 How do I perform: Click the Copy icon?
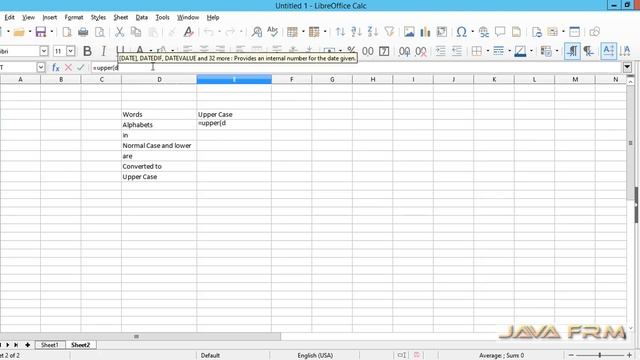136,32
